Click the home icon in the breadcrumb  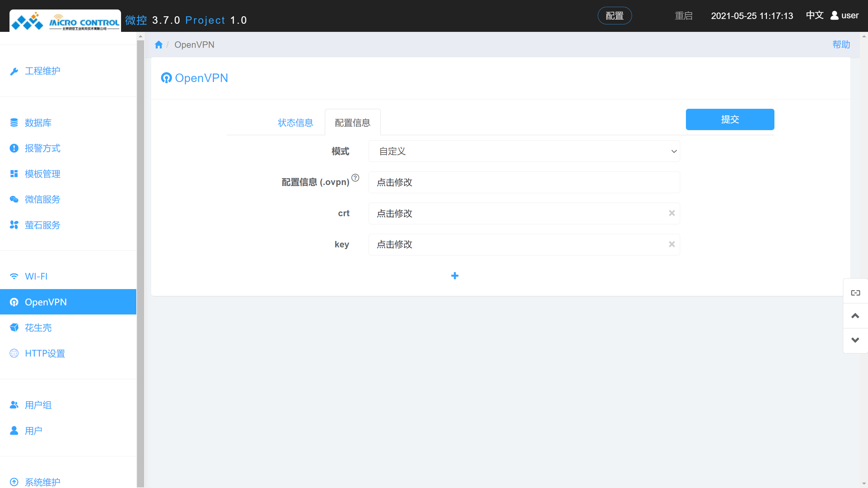point(159,44)
